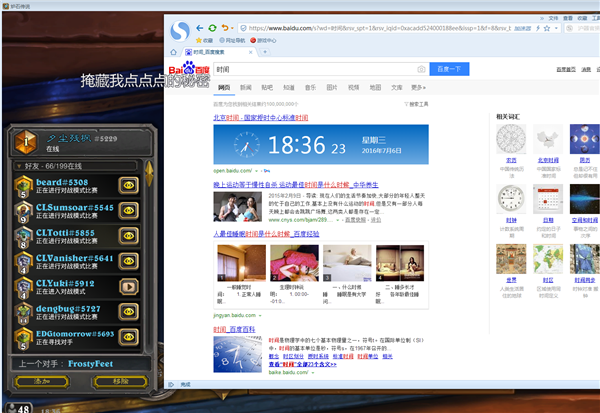Collapse the 好友 66/199在线 friends list
Viewport: 600px width, 413px height.
tap(75, 166)
